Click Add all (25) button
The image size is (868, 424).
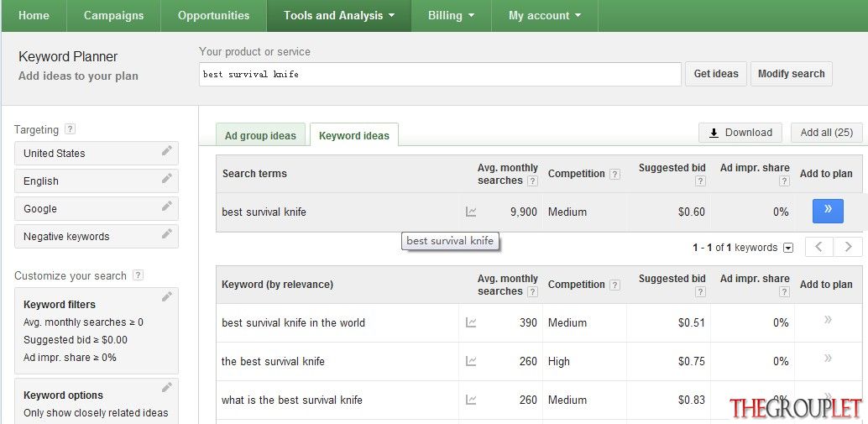(x=827, y=133)
